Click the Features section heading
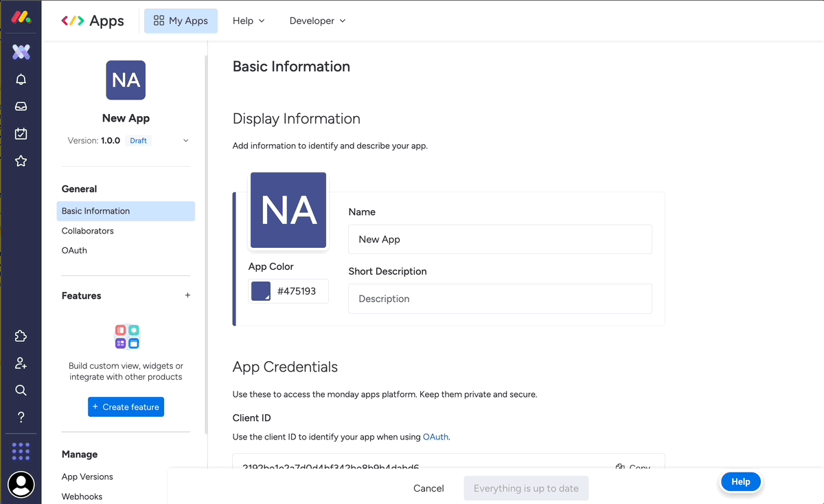 [x=81, y=296]
